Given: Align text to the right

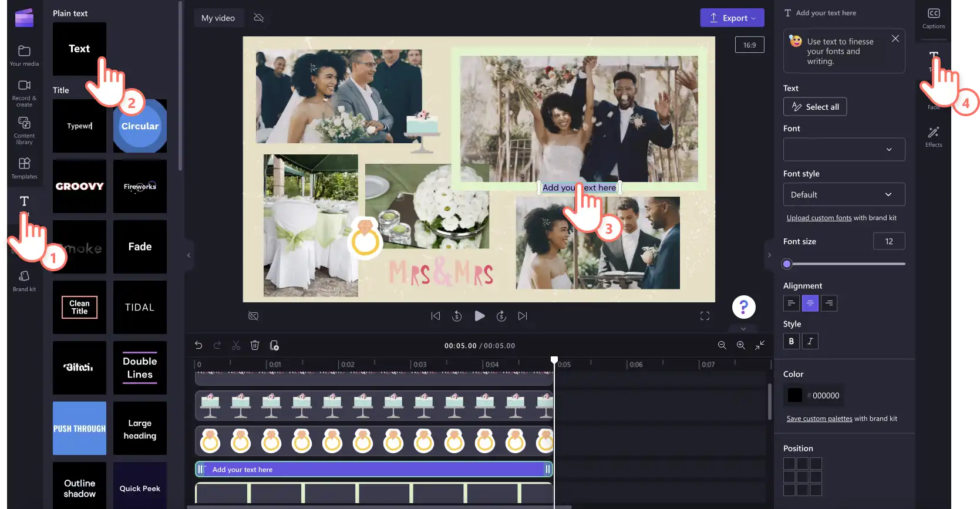Looking at the screenshot, I should (829, 303).
